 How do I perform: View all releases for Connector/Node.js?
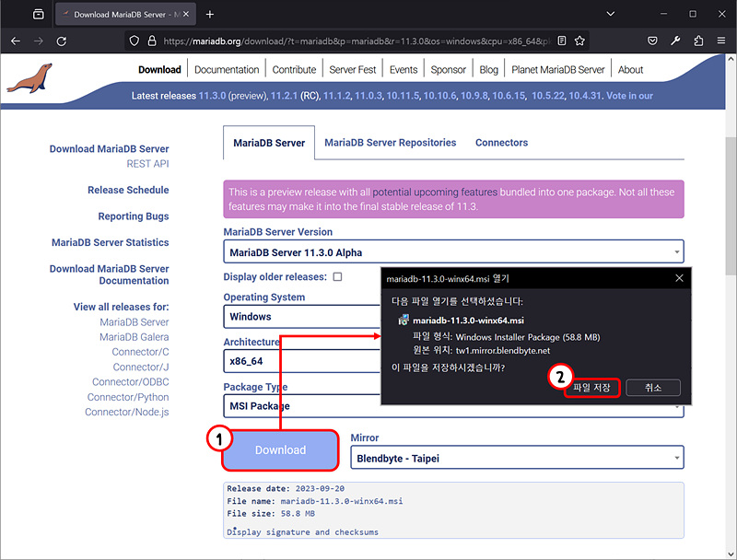[127, 412]
